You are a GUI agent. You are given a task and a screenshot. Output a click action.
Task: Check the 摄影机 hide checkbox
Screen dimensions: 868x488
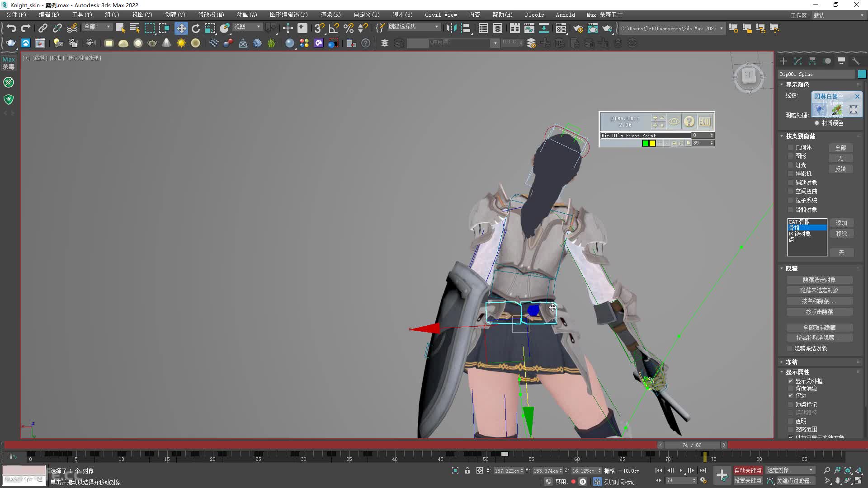tap(791, 174)
